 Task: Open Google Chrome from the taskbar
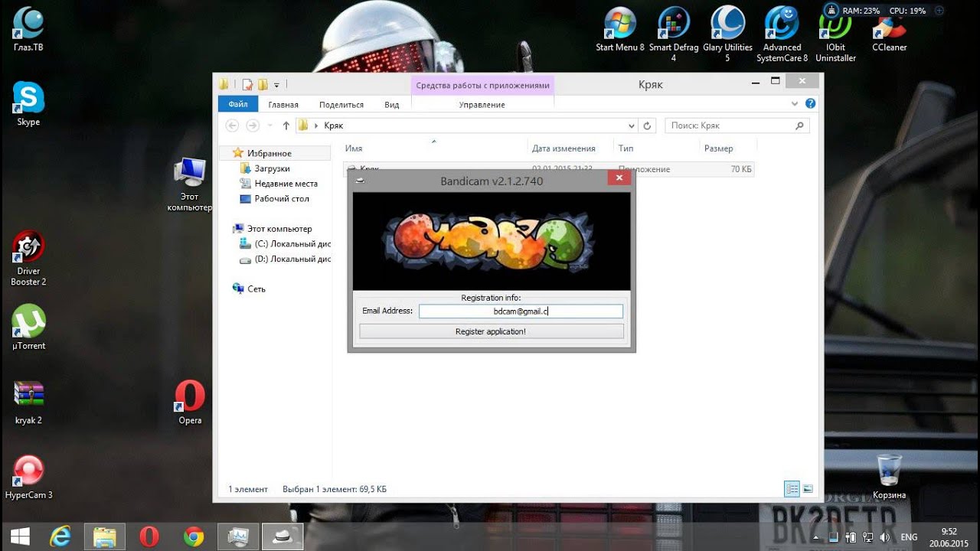click(194, 536)
